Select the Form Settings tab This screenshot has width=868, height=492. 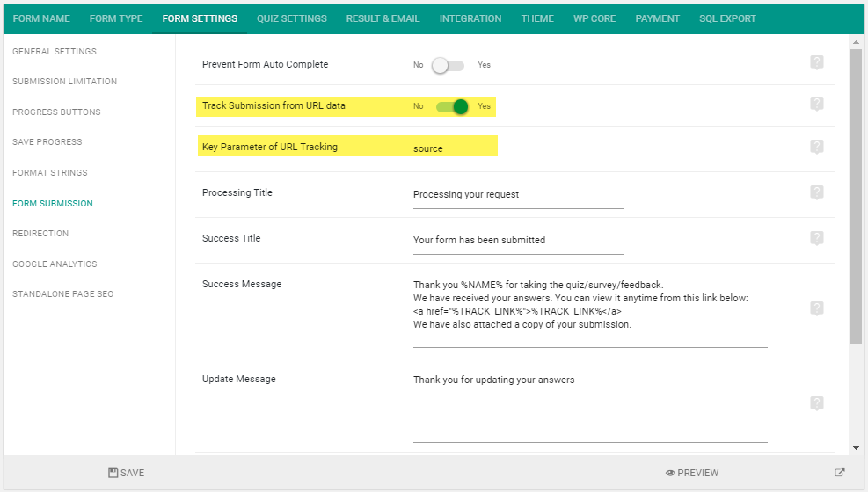(200, 18)
